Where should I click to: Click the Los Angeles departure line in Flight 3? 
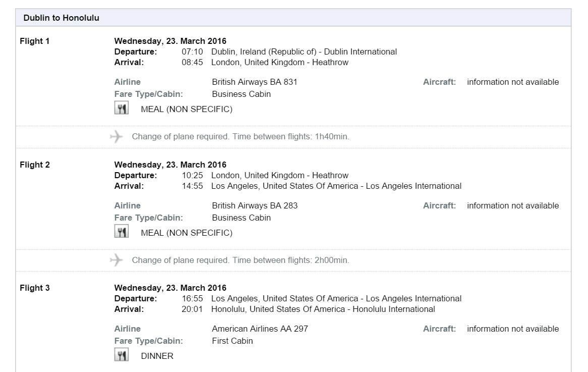pyautogui.click(x=336, y=299)
